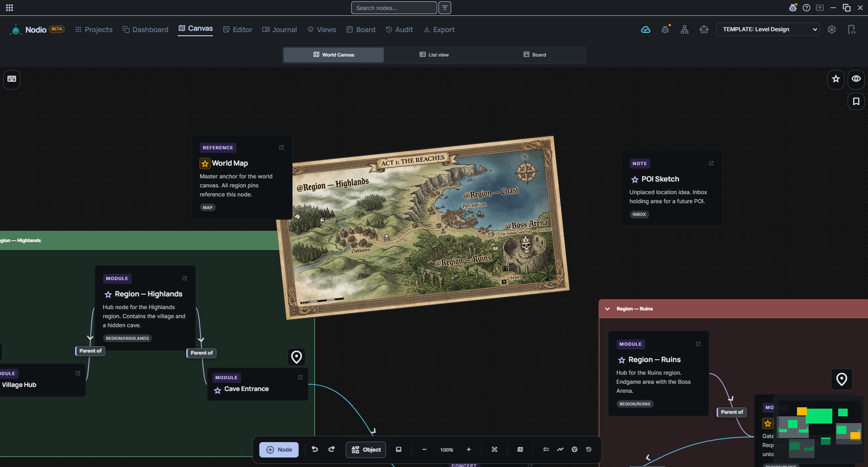Open World Map node in external view
This screenshot has height=467, width=868.
click(281, 148)
